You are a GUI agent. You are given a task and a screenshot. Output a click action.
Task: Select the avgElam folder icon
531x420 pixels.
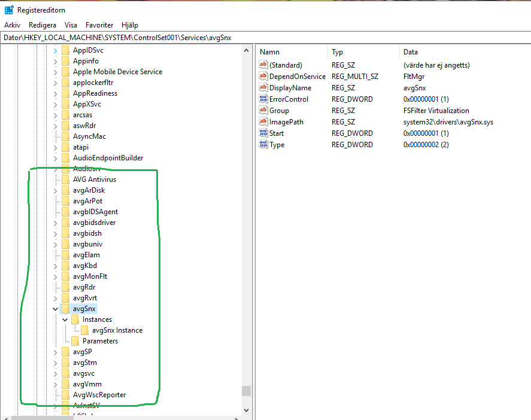point(66,255)
